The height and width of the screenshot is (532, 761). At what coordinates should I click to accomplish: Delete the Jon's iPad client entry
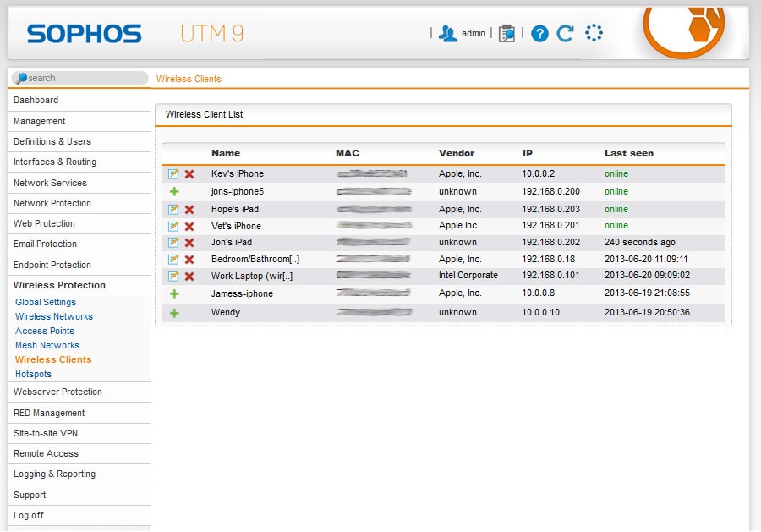(189, 242)
